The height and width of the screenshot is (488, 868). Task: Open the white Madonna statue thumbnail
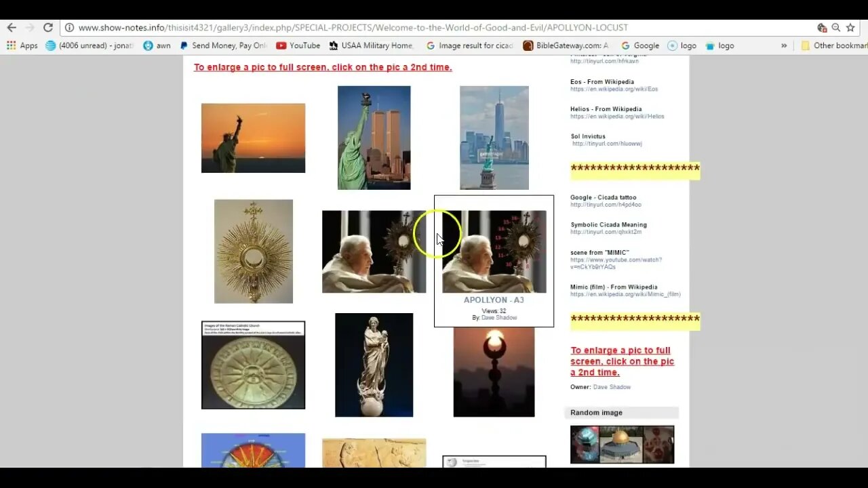(374, 365)
